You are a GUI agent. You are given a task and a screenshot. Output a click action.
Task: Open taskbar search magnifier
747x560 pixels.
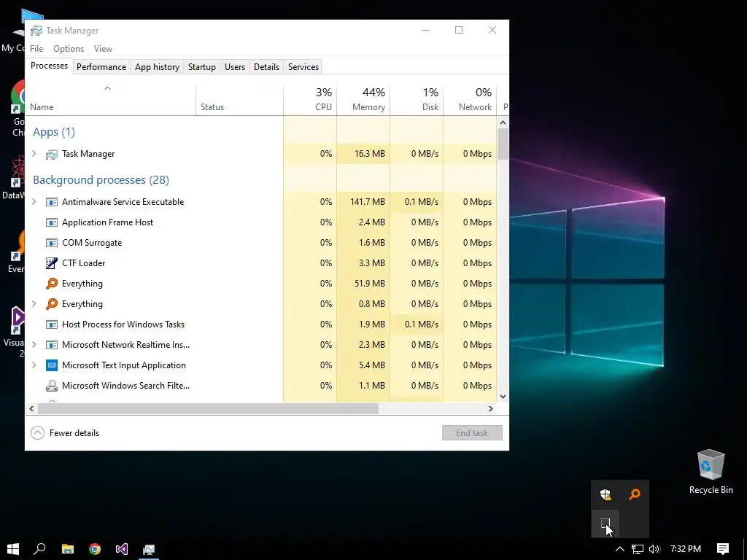click(x=40, y=549)
